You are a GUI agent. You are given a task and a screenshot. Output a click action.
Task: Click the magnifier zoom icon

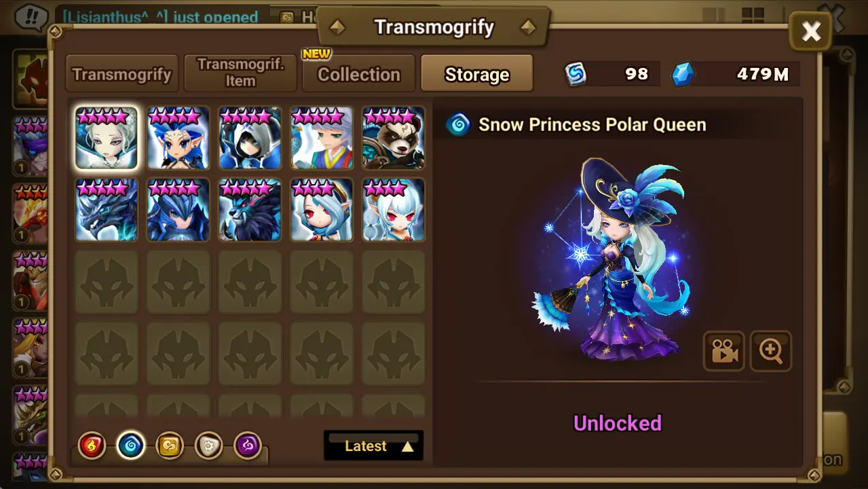771,350
